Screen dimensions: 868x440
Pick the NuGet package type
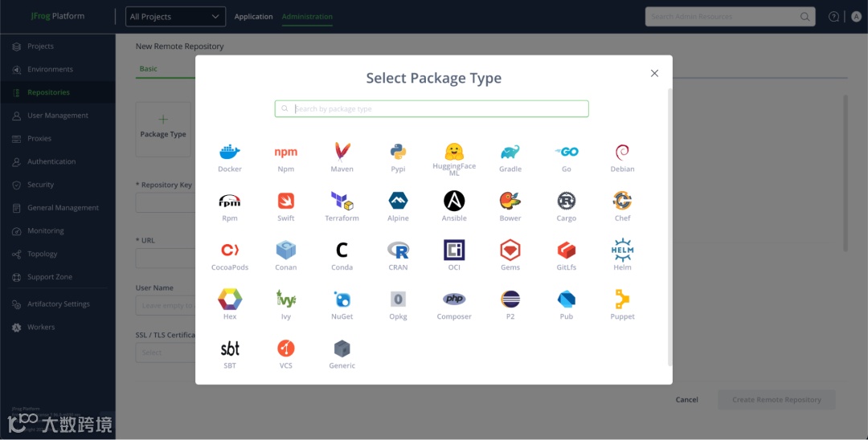click(x=342, y=306)
